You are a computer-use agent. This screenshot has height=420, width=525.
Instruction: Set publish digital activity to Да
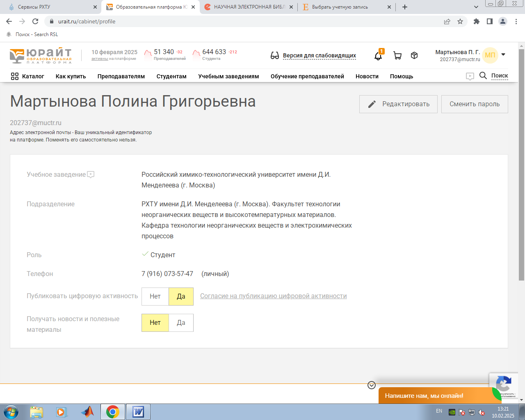pyautogui.click(x=181, y=297)
